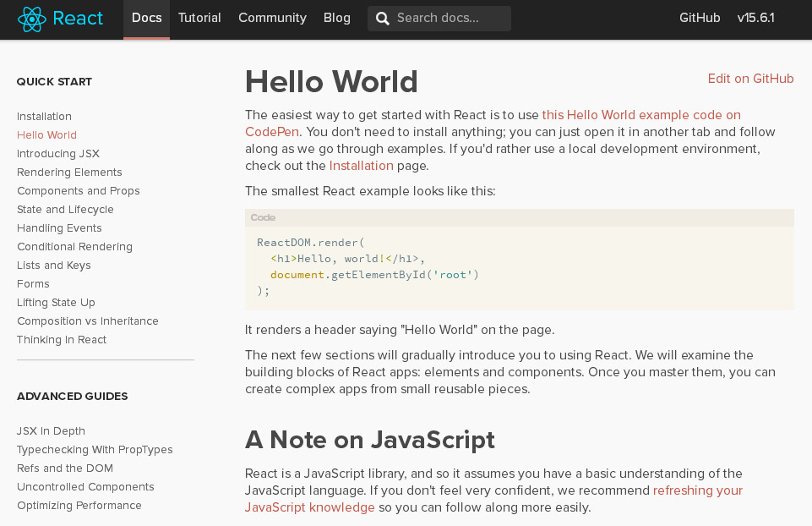Open the GitHub link
The width and height of the screenshot is (812, 526).
point(699,18)
